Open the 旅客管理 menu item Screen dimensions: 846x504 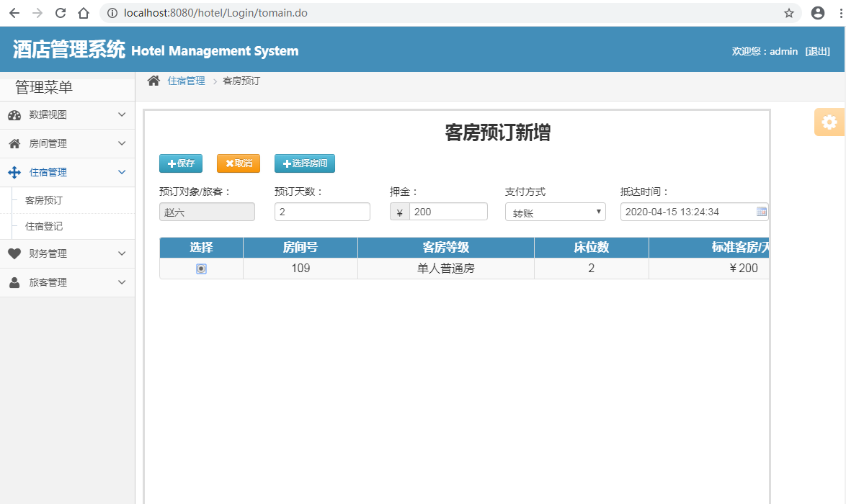click(68, 282)
